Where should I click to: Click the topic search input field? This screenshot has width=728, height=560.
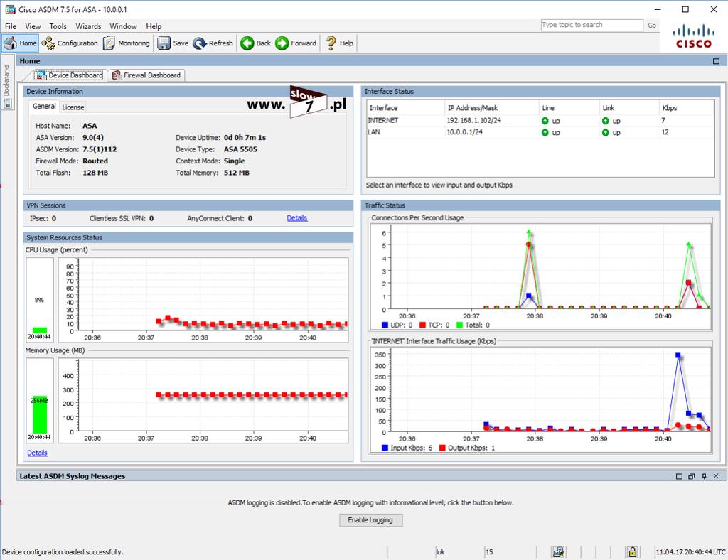591,25
